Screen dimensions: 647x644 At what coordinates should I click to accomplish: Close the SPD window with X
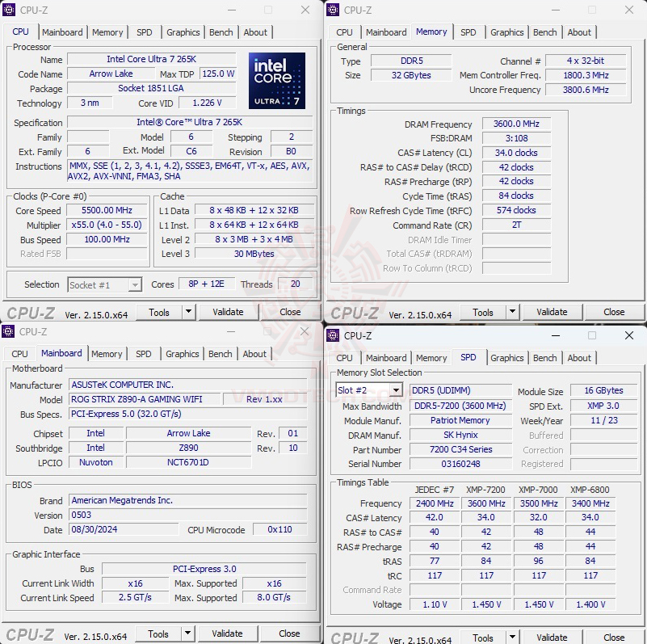click(629, 335)
